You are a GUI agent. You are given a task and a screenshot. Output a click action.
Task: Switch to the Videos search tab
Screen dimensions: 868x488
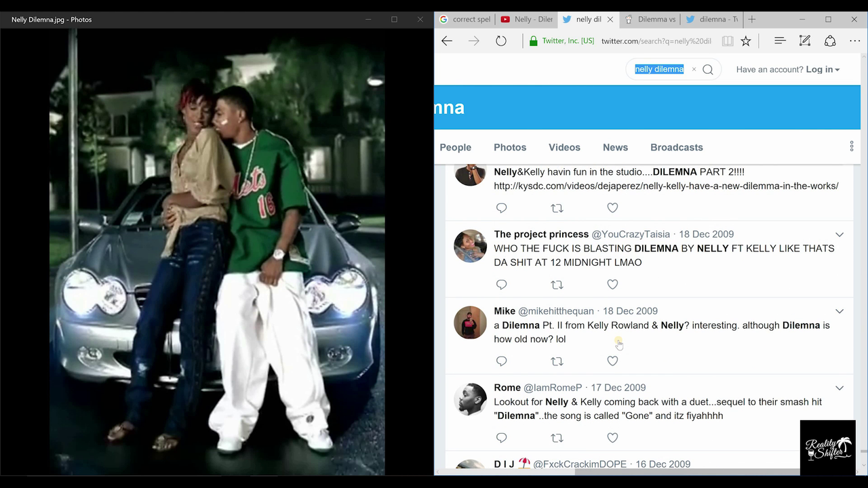[564, 147]
